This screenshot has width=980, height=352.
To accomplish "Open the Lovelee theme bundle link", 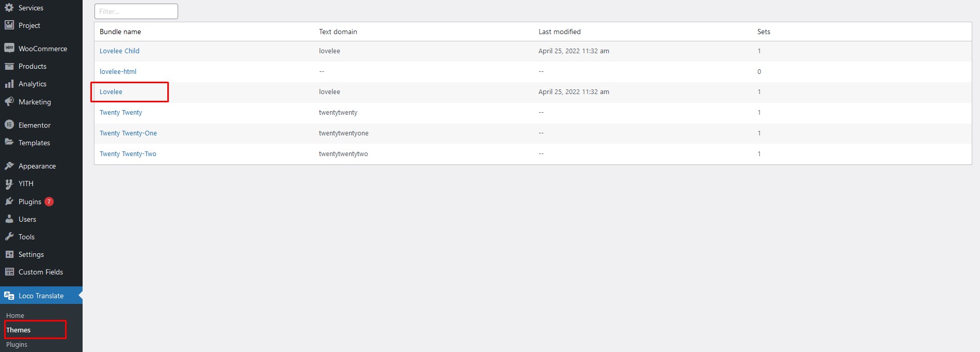I will (x=111, y=91).
